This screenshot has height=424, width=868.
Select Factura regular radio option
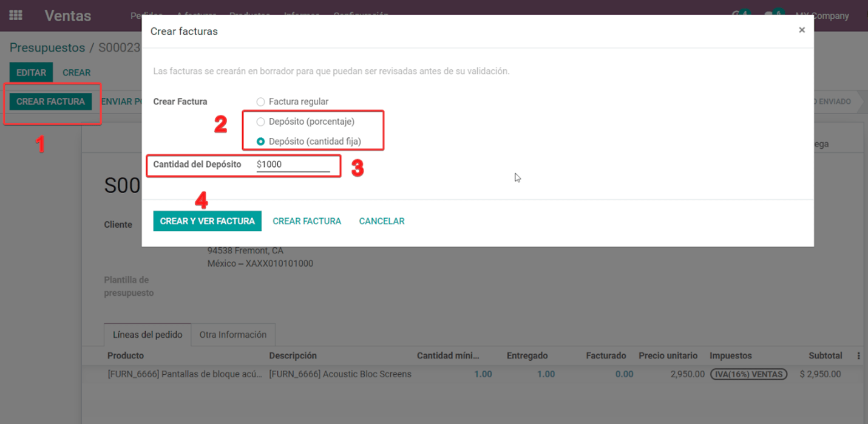[261, 102]
